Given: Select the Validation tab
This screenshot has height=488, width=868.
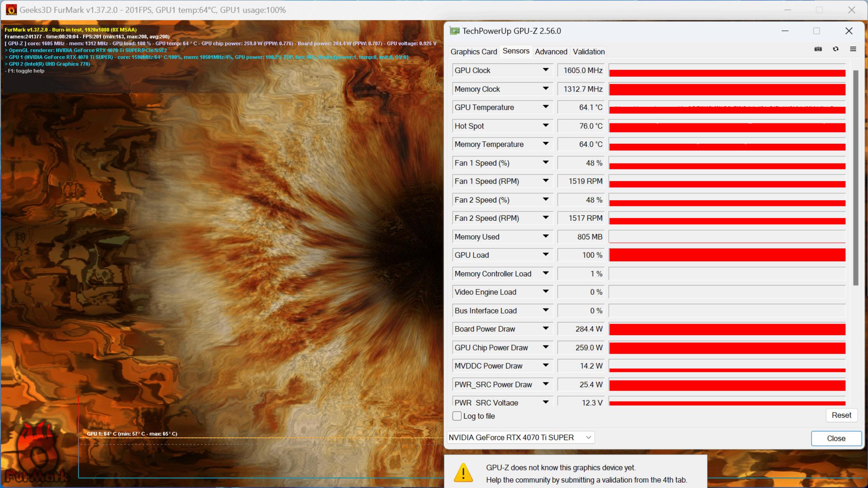Looking at the screenshot, I should 589,51.
